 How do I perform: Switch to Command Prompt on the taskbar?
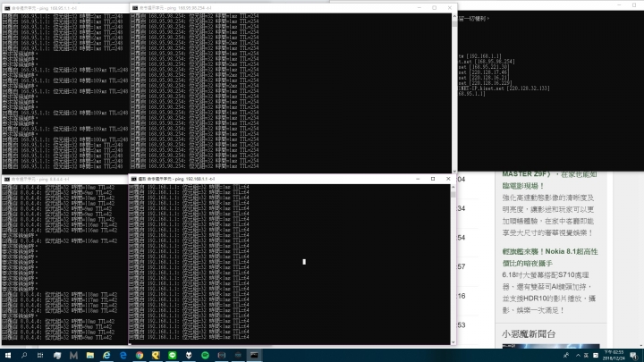[254, 355]
